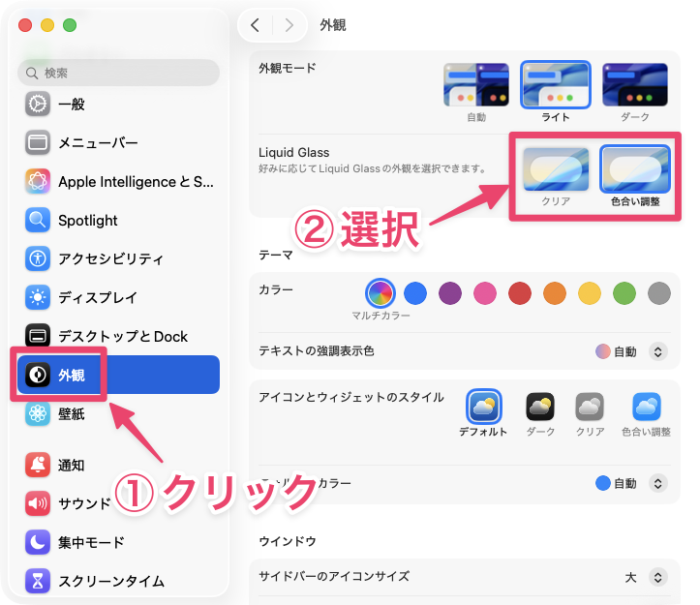This screenshot has height=605, width=700.
Task: Open the icon color 自動 popup menu
Action: [x=657, y=483]
